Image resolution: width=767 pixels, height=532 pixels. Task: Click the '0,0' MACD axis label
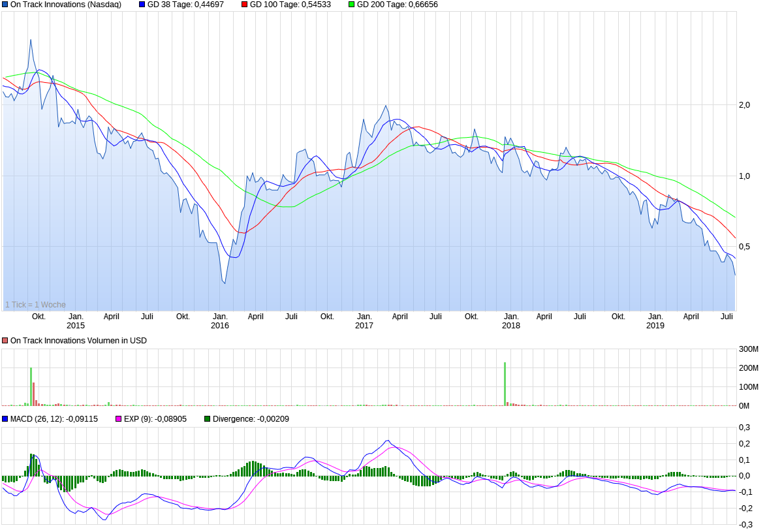[x=744, y=476]
